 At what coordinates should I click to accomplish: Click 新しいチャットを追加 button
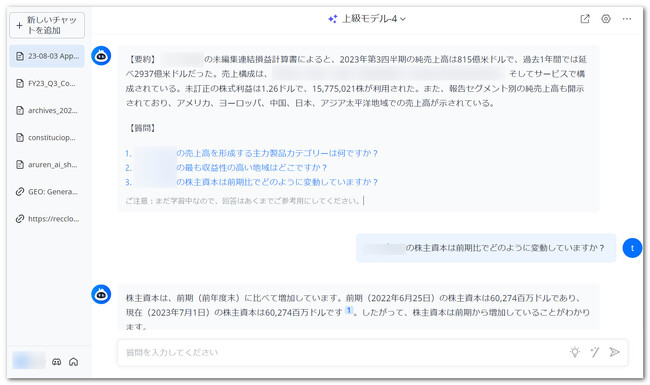(47, 25)
